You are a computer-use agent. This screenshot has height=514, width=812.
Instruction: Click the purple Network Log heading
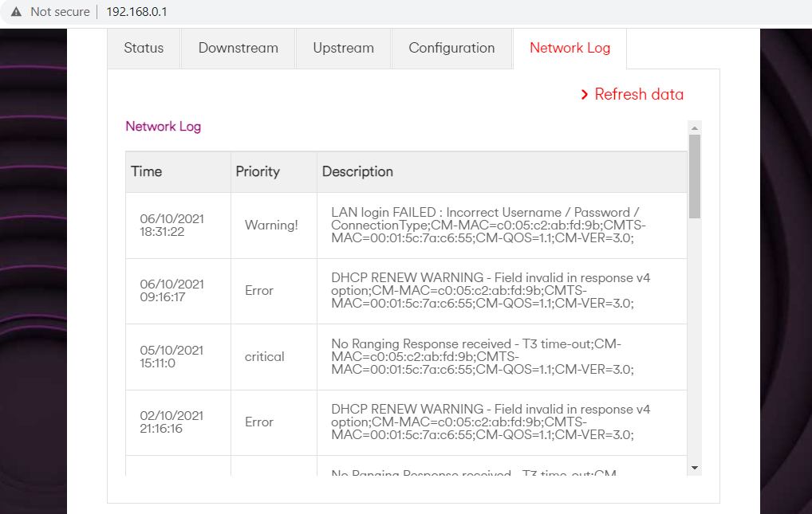tap(163, 126)
